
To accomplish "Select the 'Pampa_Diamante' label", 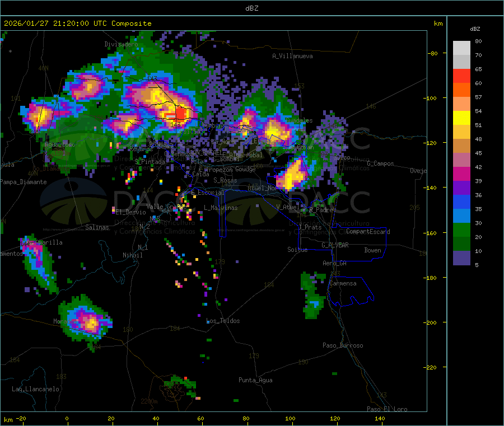I will tap(24, 182).
